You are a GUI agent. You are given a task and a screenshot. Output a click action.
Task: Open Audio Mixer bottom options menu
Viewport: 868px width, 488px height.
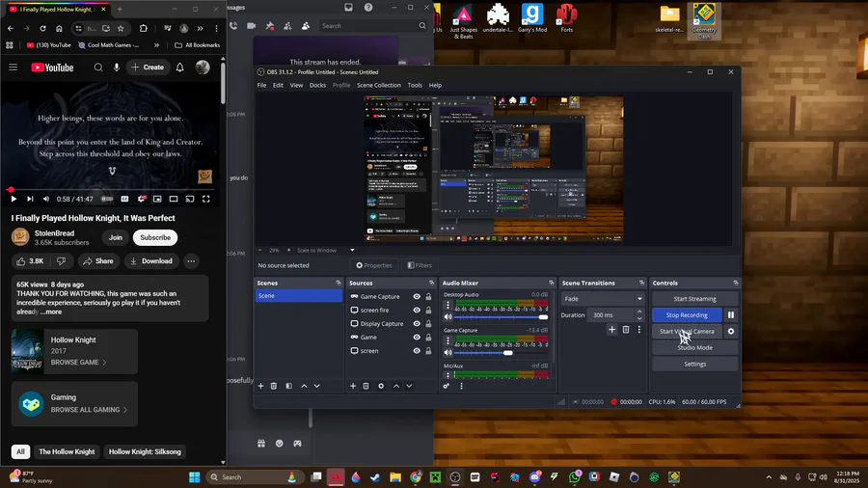tap(461, 386)
